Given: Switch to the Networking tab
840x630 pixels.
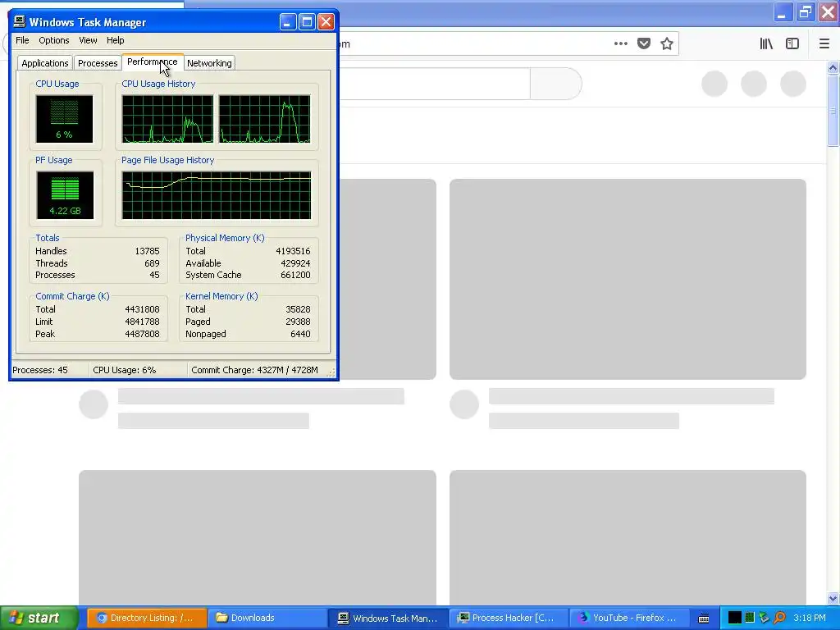Looking at the screenshot, I should click(209, 63).
